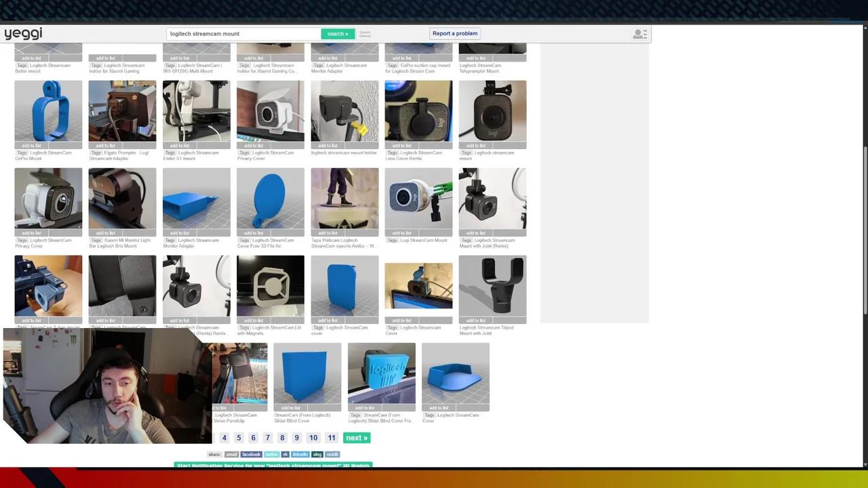Open the 960-001286 Multi Mount link
The width and height of the screenshot is (868, 488).
[193, 68]
